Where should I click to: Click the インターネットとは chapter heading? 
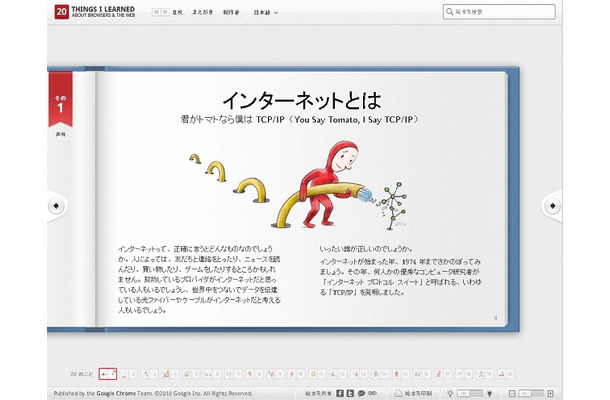point(301,100)
